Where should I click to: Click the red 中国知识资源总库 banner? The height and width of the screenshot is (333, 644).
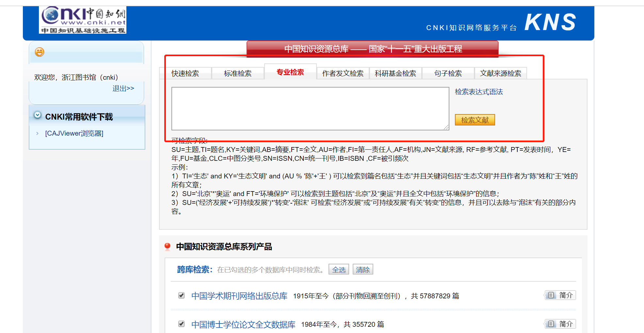click(x=373, y=49)
